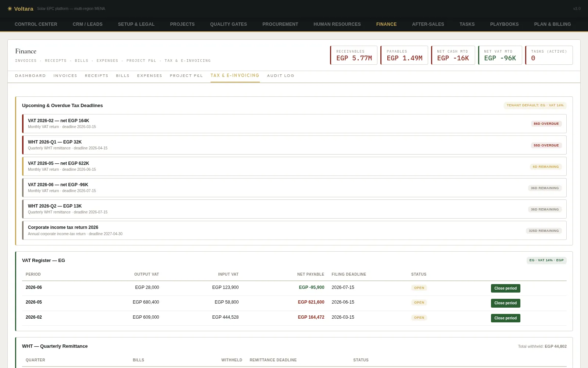The image size is (588, 368).
Task: Click the 55D OVERDUE badge
Action: [546, 145]
